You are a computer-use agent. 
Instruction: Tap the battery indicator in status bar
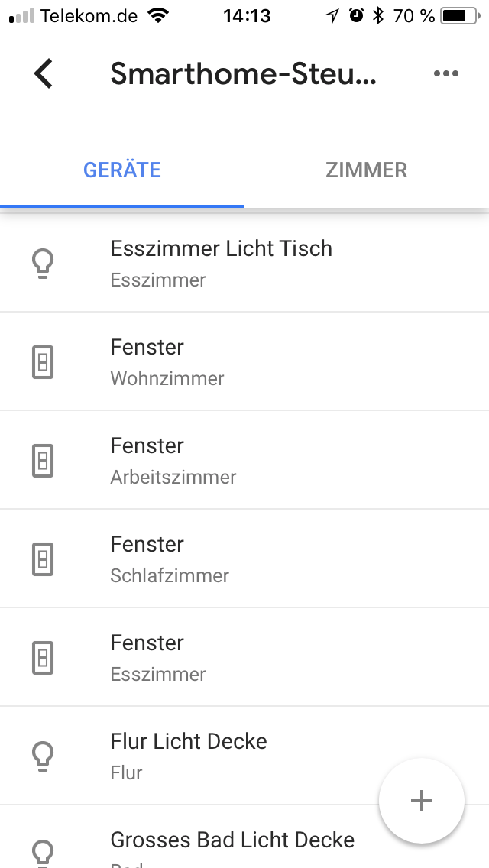(x=458, y=15)
